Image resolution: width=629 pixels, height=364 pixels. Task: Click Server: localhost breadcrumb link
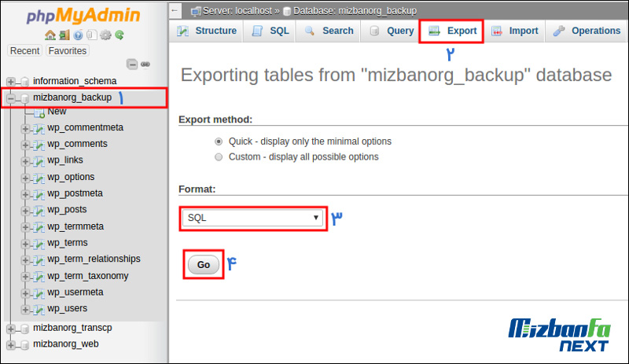pos(237,11)
